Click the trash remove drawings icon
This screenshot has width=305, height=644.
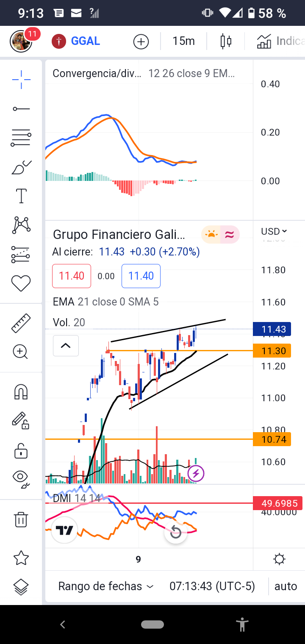click(x=21, y=519)
